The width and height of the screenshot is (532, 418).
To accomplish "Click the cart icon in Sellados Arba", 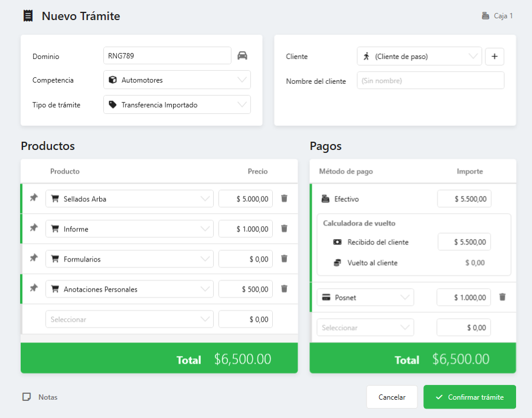I will click(55, 198).
